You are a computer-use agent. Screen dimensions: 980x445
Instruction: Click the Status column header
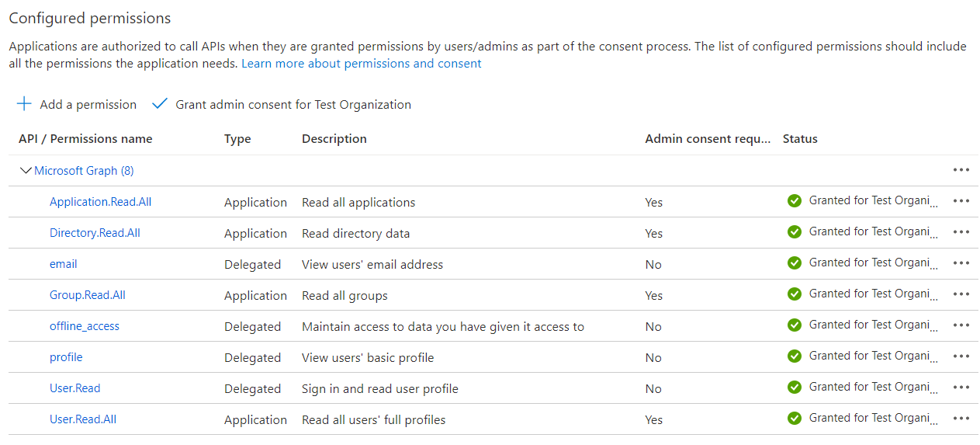tap(800, 139)
